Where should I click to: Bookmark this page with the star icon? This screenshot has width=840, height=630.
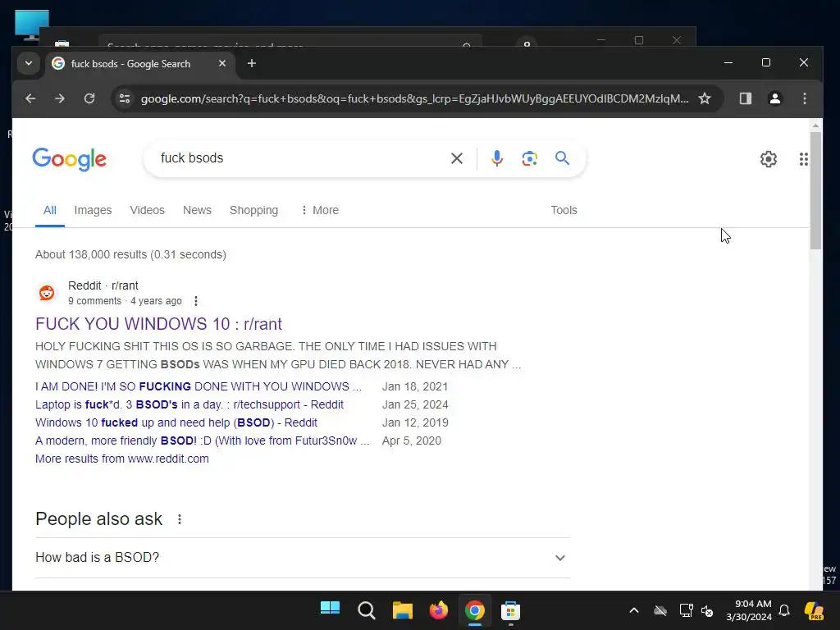coord(705,98)
